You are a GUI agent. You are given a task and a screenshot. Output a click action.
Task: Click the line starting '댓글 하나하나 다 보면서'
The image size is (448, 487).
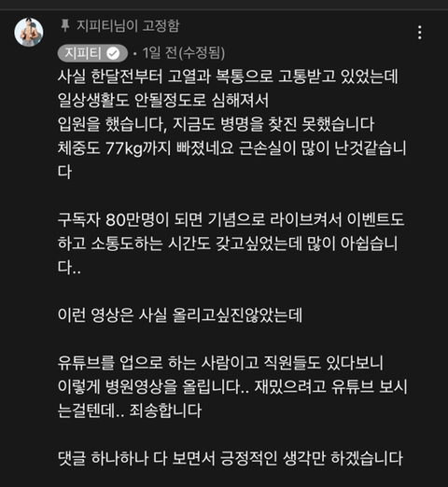(x=231, y=458)
